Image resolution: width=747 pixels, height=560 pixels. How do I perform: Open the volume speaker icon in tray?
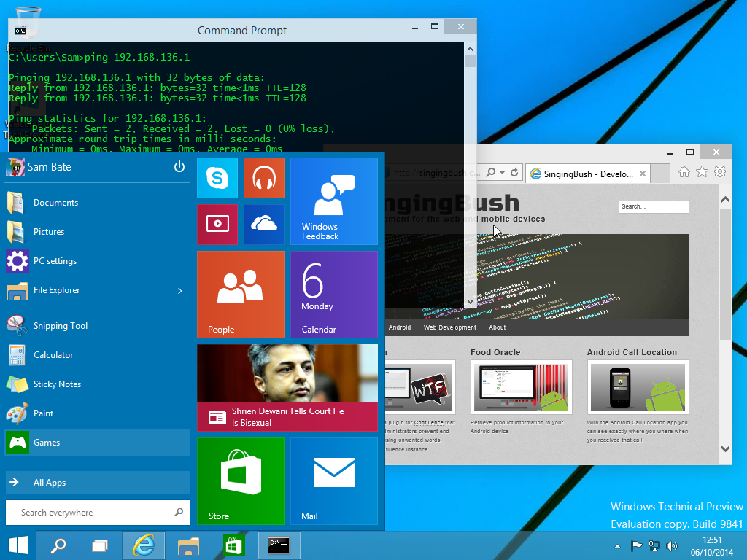(672, 545)
